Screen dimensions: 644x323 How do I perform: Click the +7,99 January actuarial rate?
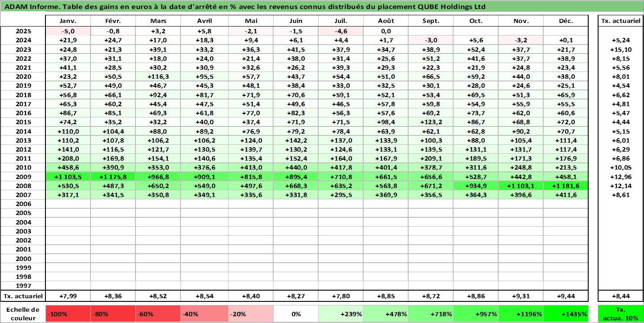pos(68,296)
